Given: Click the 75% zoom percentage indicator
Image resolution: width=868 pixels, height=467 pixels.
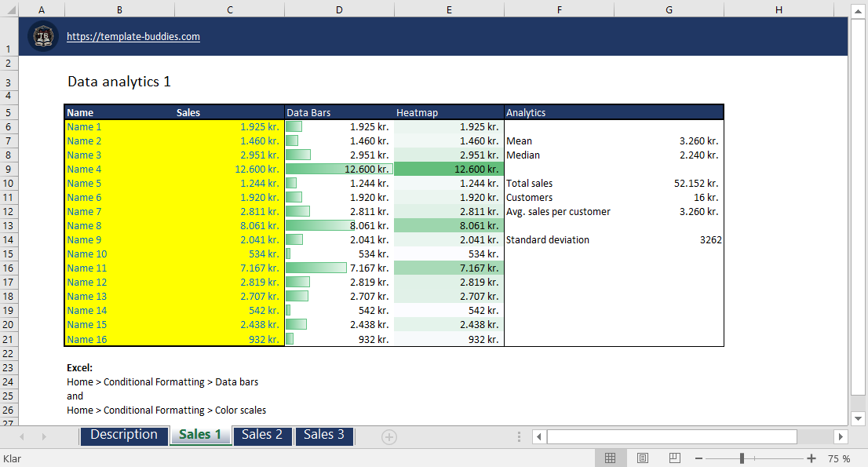Looking at the screenshot, I should tap(839, 458).
